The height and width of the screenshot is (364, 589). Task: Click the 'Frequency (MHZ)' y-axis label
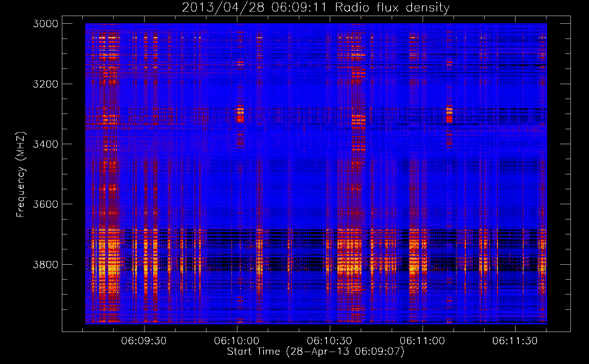21,174
